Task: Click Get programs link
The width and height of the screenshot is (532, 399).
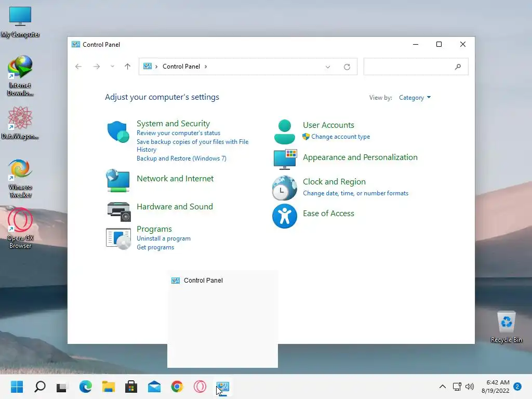Action: [155, 247]
